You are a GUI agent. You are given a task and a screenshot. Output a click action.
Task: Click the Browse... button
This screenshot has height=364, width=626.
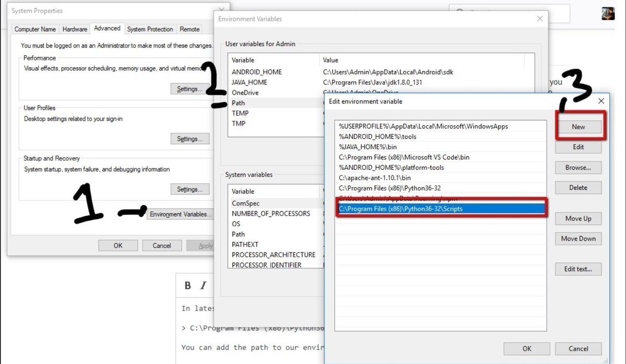pos(579,168)
